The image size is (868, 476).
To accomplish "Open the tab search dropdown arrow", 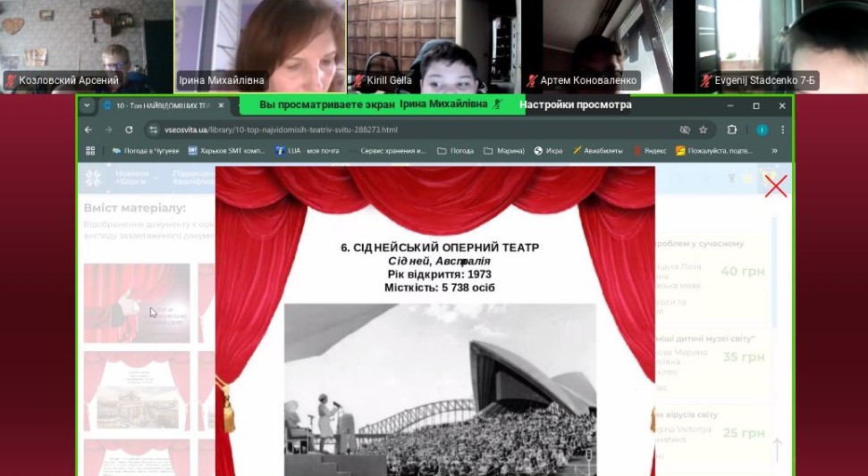I will tap(87, 105).
